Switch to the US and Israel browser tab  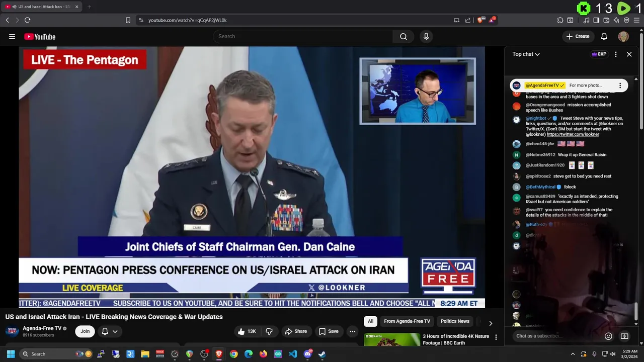[41, 7]
